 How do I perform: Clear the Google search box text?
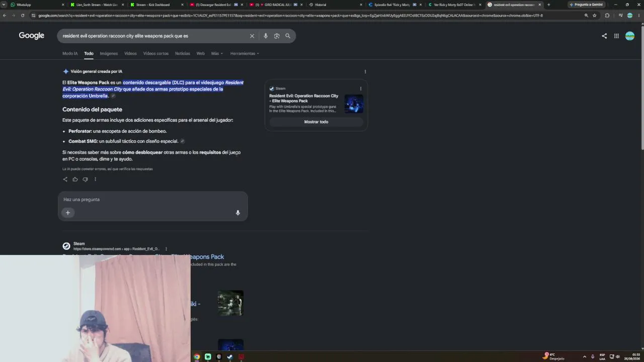click(x=252, y=36)
